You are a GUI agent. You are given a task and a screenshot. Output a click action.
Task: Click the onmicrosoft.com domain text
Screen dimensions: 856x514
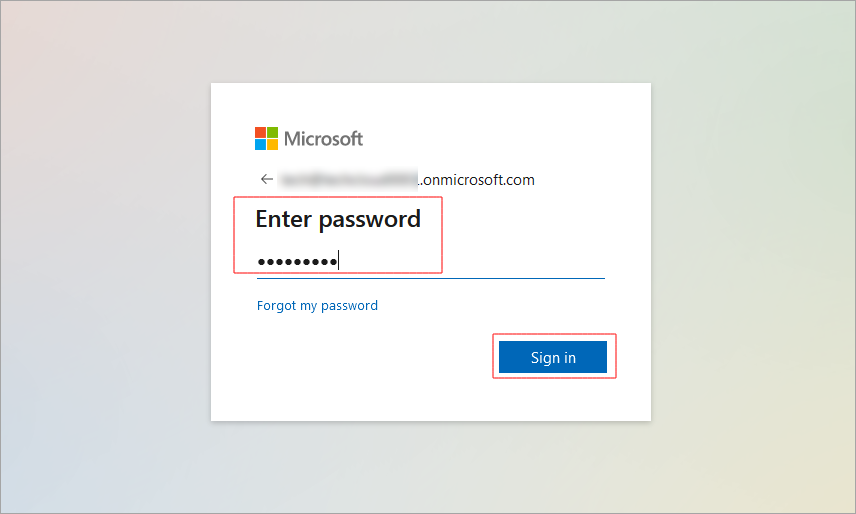[x=478, y=180]
